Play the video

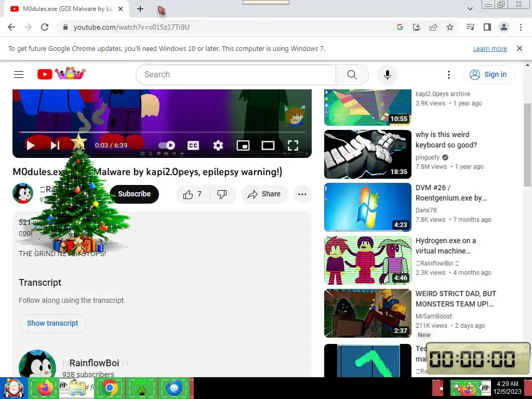[31, 145]
